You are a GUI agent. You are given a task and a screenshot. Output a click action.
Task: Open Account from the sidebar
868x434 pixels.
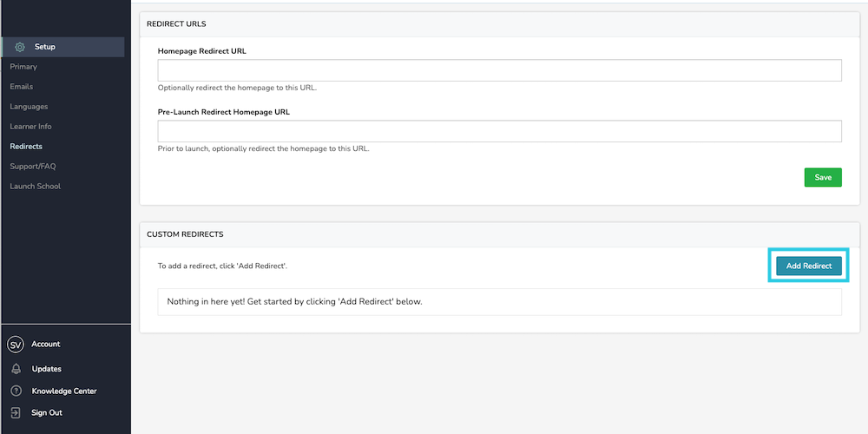tap(46, 345)
